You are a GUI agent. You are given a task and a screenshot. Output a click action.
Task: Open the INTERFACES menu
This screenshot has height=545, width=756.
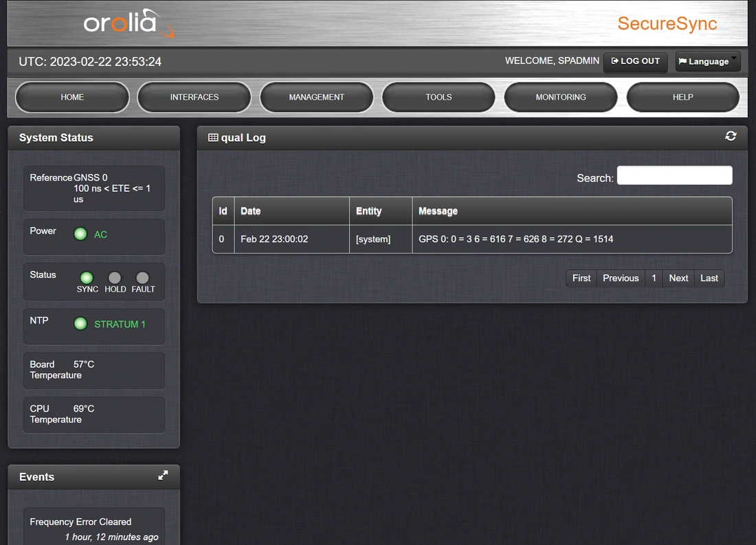point(194,98)
